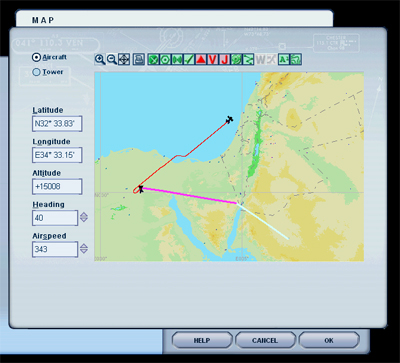Click the Latitude input field
This screenshot has width=400, height=363.
click(x=57, y=124)
